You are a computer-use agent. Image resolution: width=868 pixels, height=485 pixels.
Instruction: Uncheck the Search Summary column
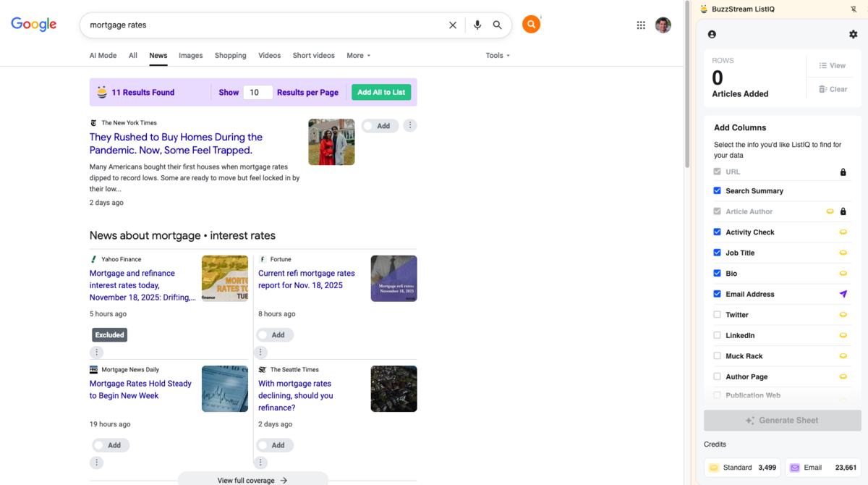coord(718,191)
